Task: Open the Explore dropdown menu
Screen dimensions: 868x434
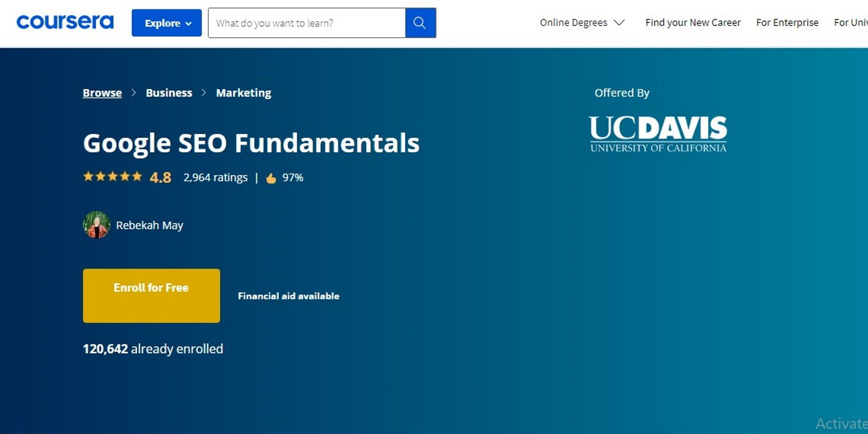Action: click(166, 23)
